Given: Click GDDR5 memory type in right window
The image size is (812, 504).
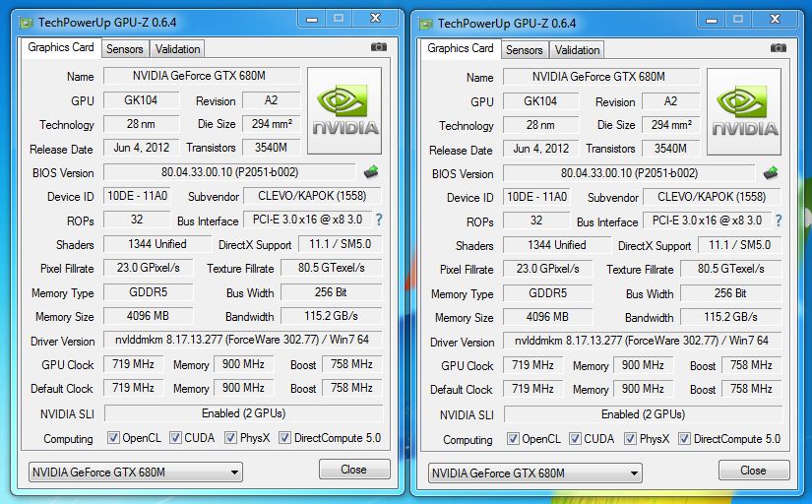Looking at the screenshot, I should [x=547, y=293].
